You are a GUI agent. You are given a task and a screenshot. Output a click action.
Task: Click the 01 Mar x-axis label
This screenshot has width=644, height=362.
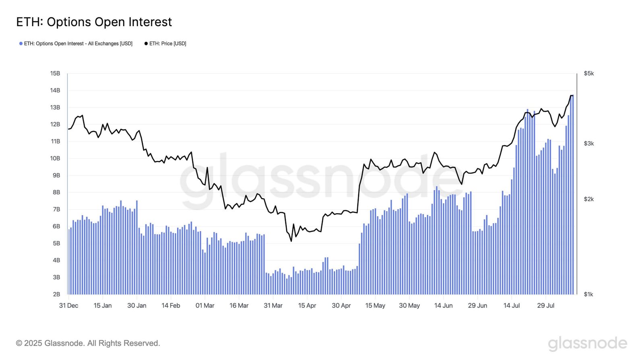pyautogui.click(x=205, y=306)
